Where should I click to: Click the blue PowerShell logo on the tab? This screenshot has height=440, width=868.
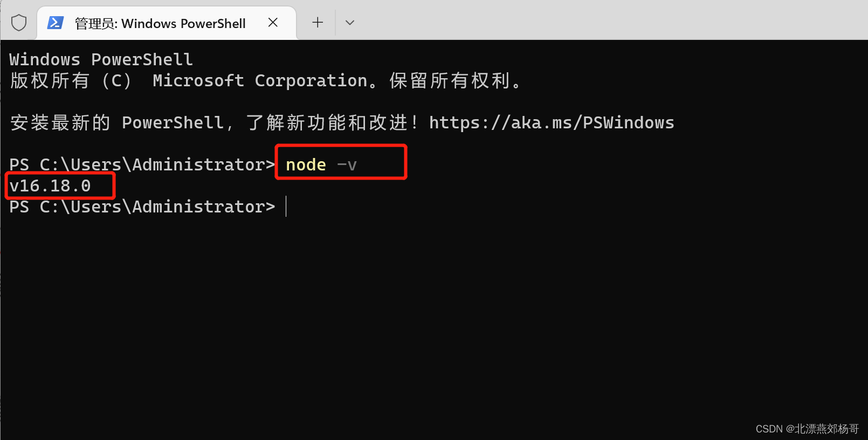click(x=56, y=23)
